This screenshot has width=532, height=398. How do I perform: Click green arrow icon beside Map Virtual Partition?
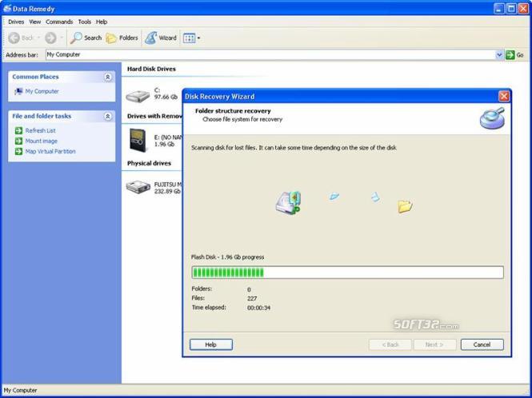pos(18,152)
